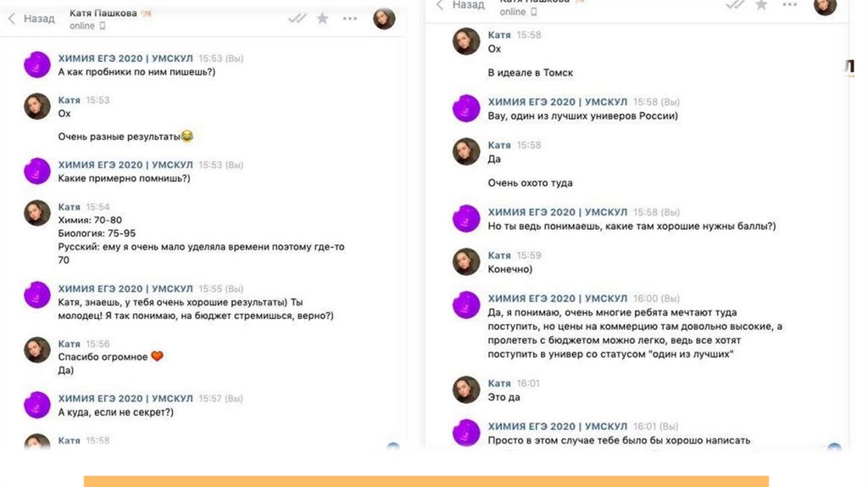Jump to latest with left chat scroll-down button
This screenshot has height=487, width=868.
click(393, 446)
